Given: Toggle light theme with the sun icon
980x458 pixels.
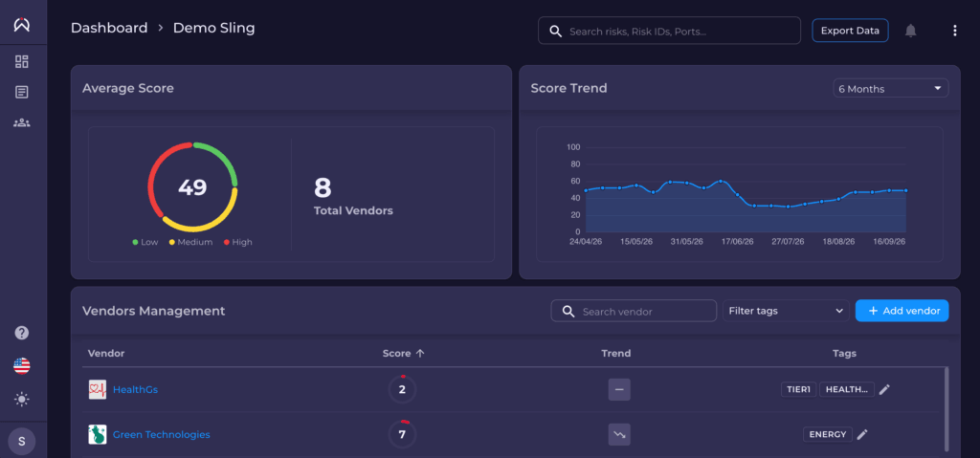Looking at the screenshot, I should [22, 399].
